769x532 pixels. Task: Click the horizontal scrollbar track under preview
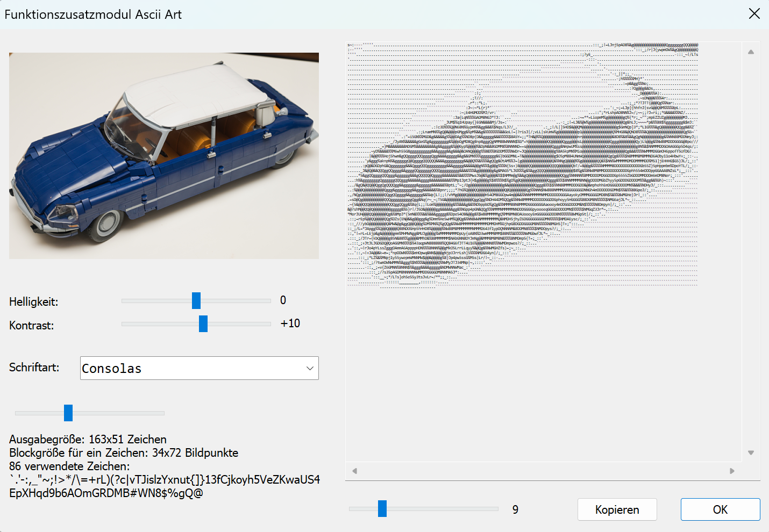click(x=543, y=471)
